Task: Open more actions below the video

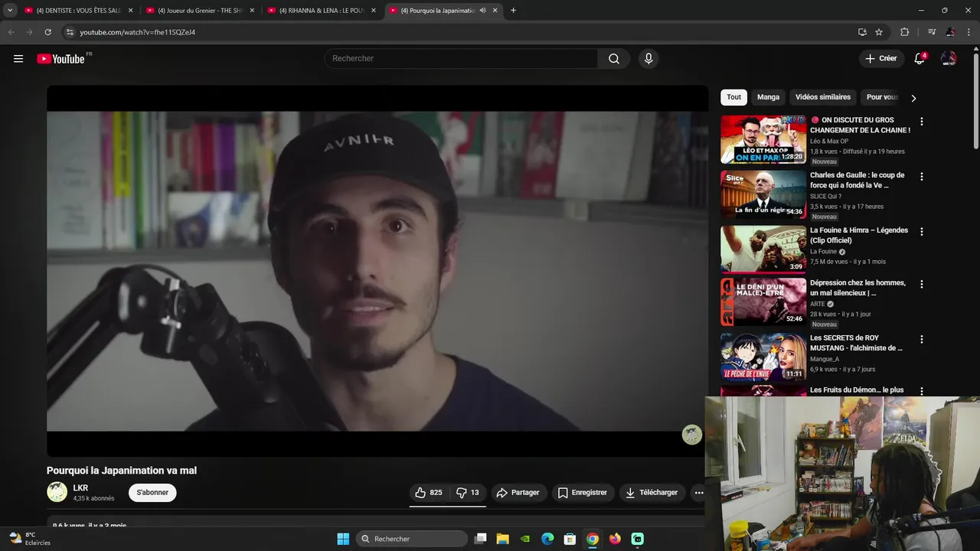Action: click(x=699, y=493)
